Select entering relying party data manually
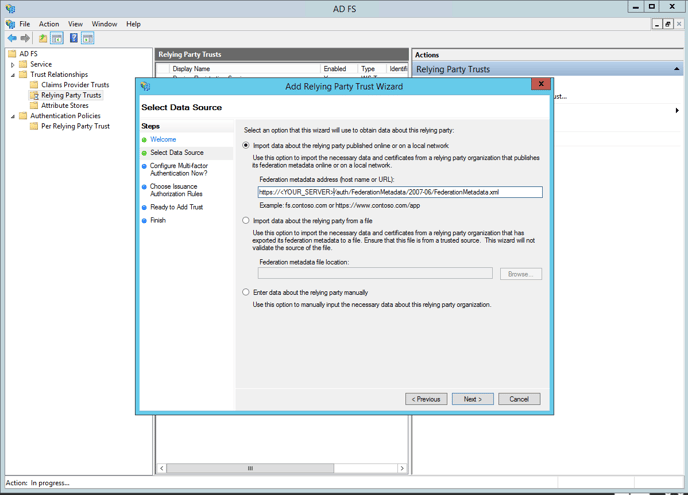Viewport: 688px width, 495px height. pyautogui.click(x=246, y=292)
